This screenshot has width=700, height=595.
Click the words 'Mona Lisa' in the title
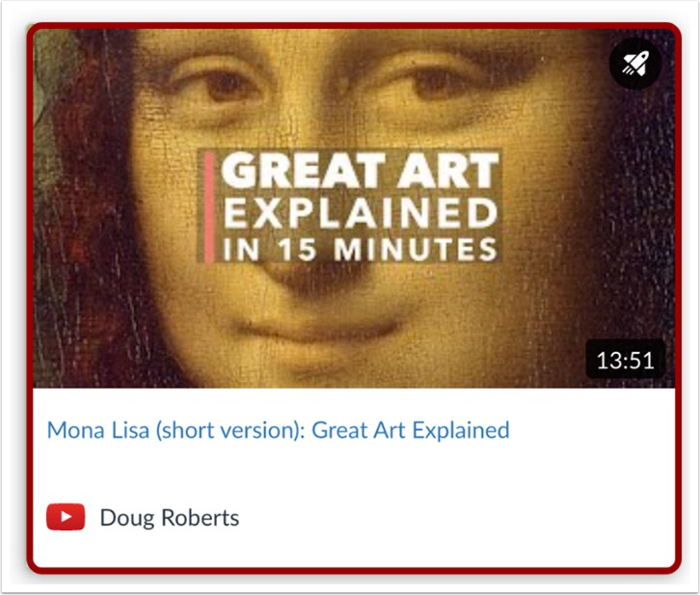(98, 430)
